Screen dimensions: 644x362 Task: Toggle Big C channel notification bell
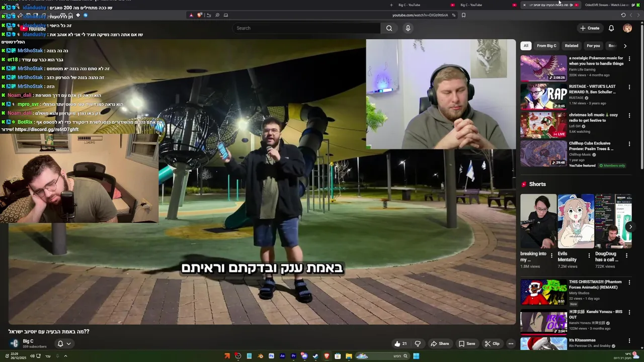click(x=64, y=344)
